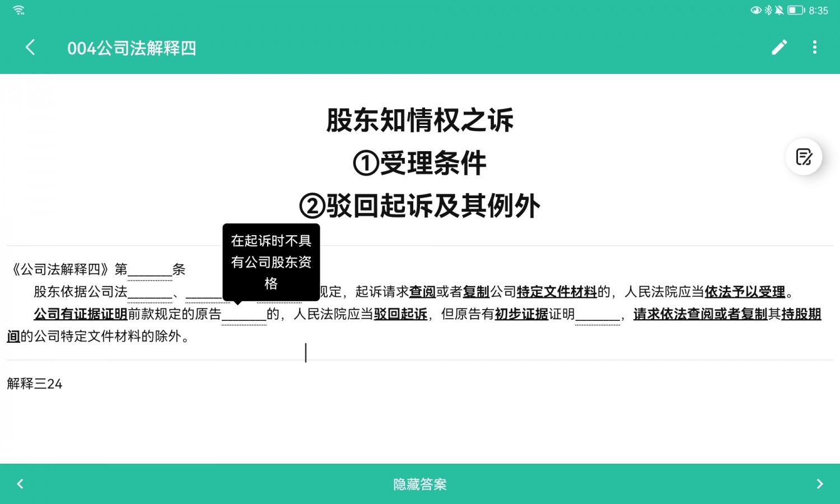Reveal blank after 第 in article number
The image size is (840, 504).
pos(150,270)
